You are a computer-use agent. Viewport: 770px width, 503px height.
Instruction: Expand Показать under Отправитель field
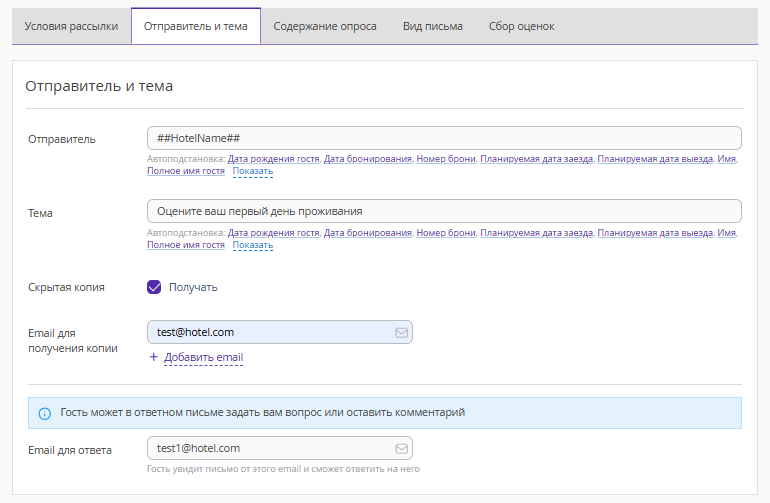[252, 171]
